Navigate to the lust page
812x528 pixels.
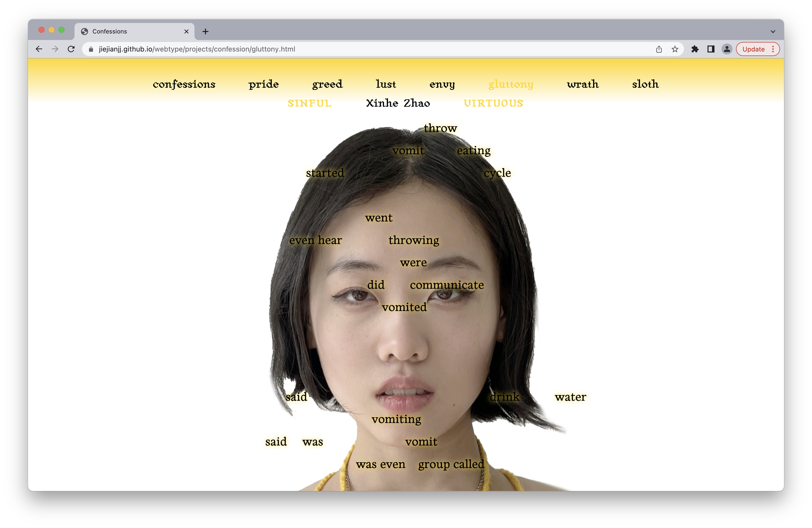point(386,84)
